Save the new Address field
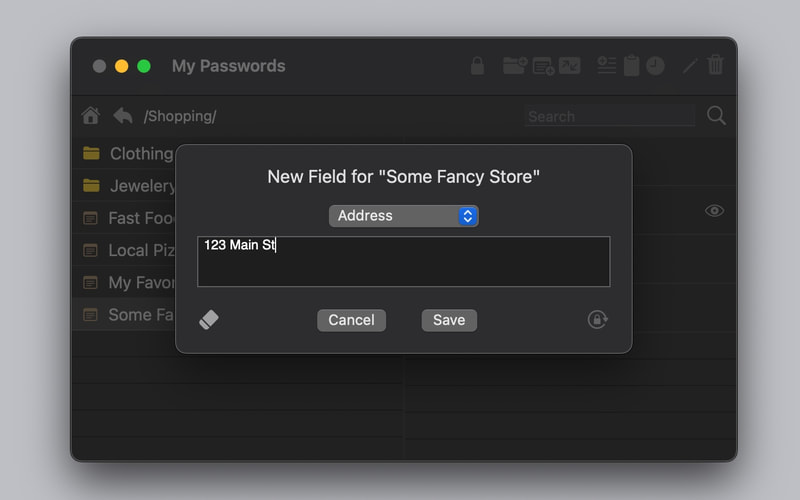The image size is (800, 500). (449, 320)
